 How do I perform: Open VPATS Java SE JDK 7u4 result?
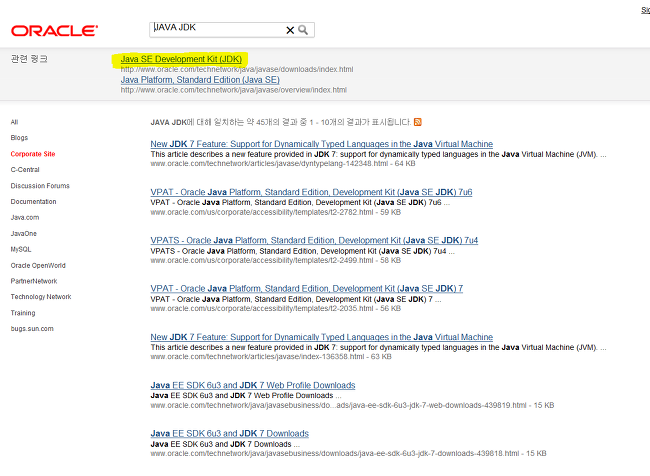click(314, 240)
